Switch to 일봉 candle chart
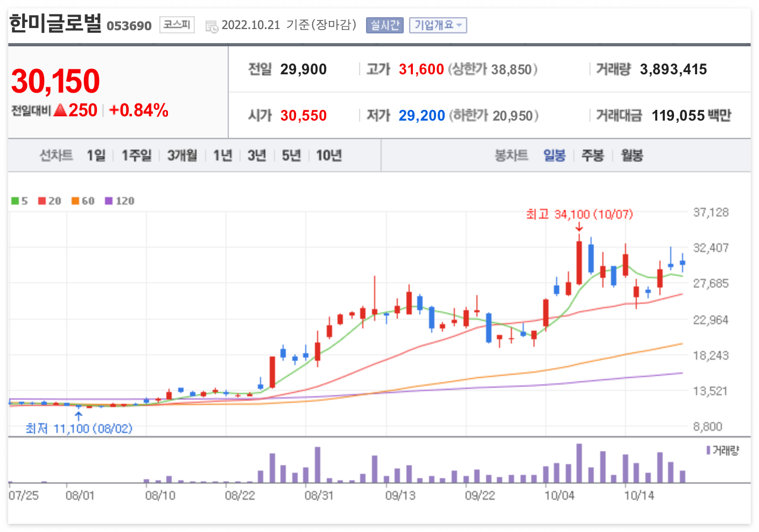The image size is (759, 532). tap(554, 156)
